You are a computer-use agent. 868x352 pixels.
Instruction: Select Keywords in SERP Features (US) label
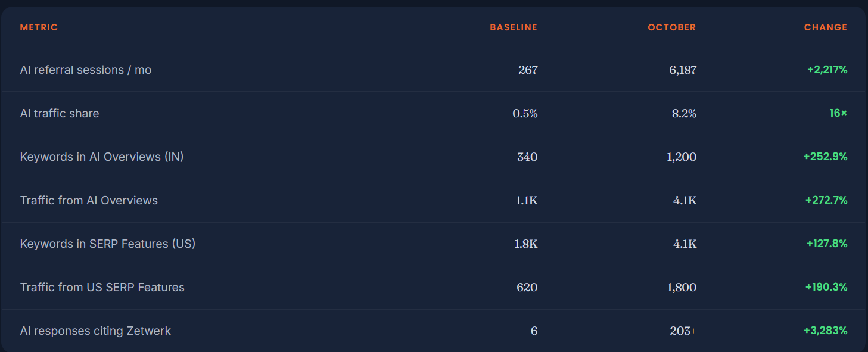tap(108, 244)
